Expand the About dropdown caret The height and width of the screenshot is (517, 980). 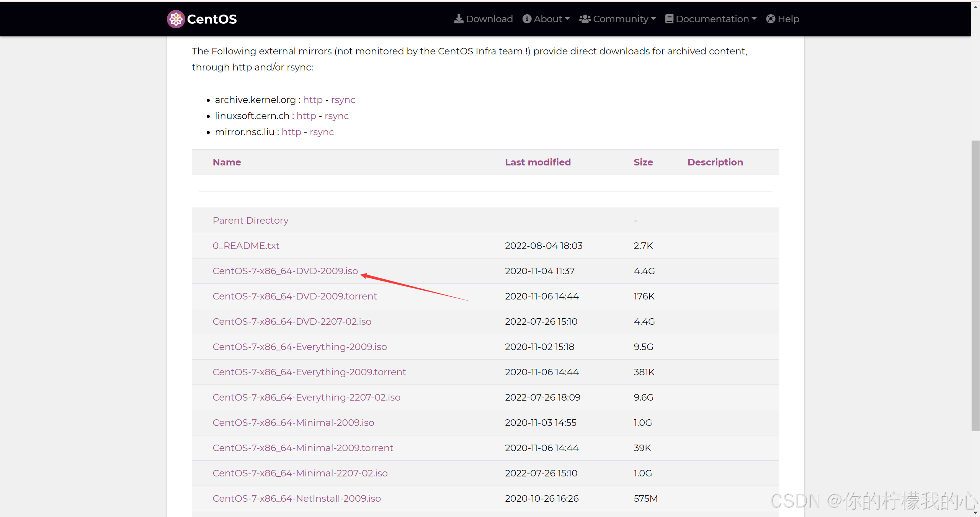[x=567, y=19]
